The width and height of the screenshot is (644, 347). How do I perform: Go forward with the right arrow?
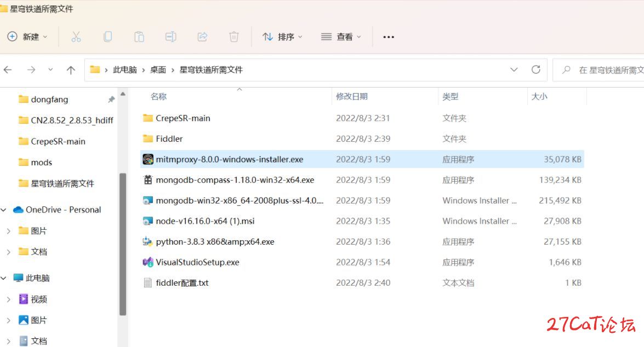point(31,70)
